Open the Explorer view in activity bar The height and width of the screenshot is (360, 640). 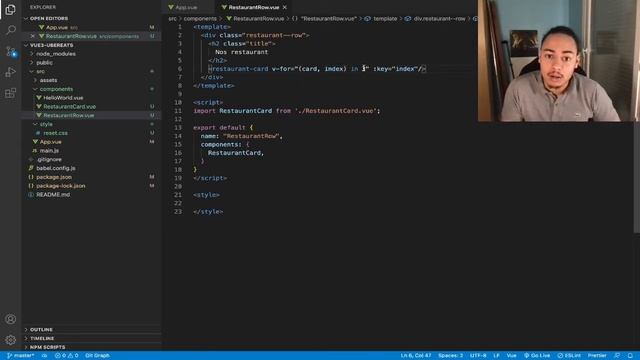pos(10,9)
